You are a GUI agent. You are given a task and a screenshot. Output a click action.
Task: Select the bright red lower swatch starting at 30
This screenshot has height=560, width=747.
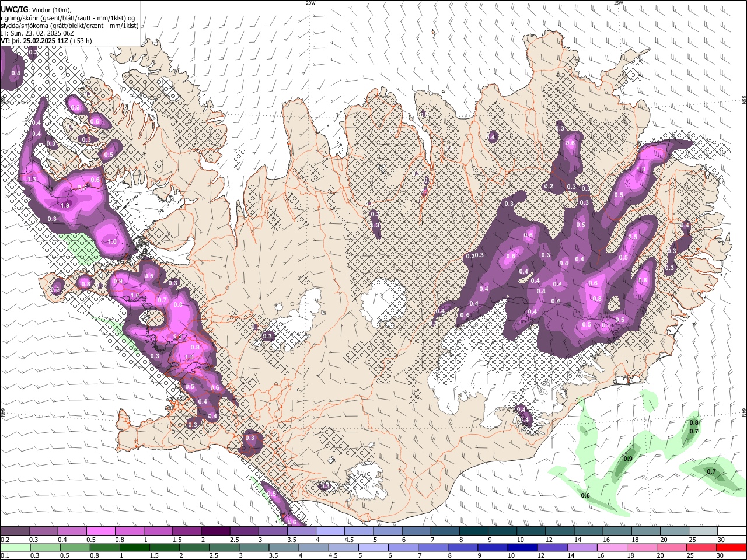[x=732, y=548]
